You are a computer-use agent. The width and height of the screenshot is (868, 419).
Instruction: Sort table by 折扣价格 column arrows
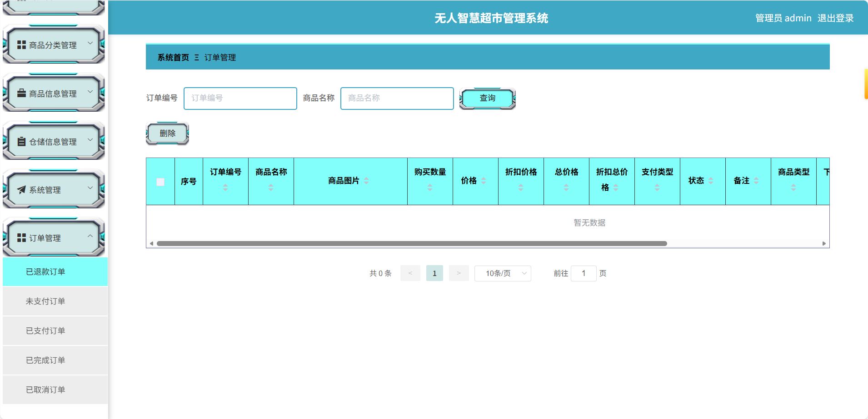pos(521,187)
